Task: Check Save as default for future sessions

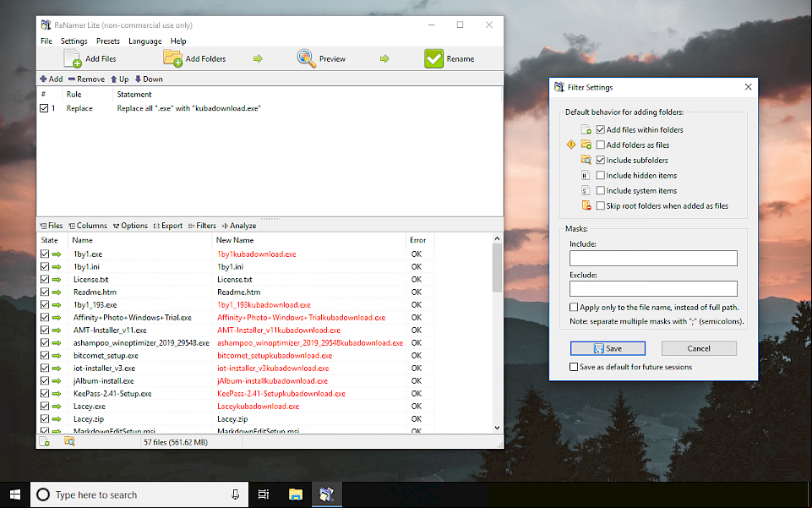Action: [574, 367]
